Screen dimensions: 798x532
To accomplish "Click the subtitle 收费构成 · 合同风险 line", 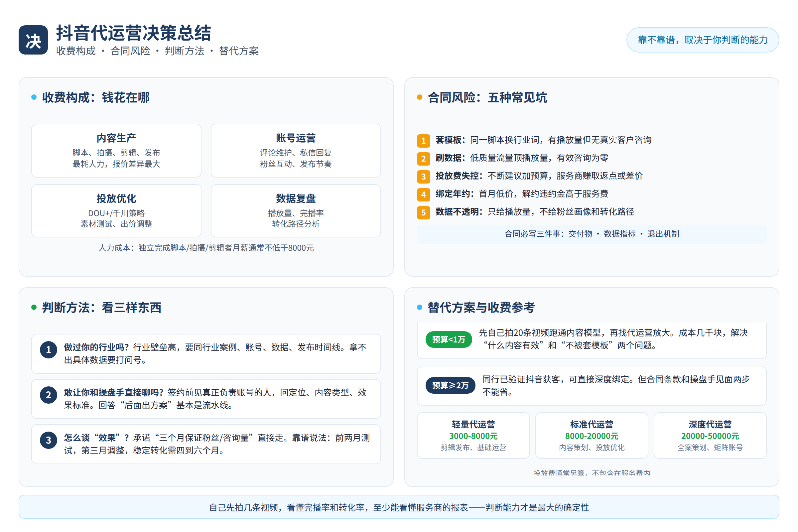I will coord(157,51).
